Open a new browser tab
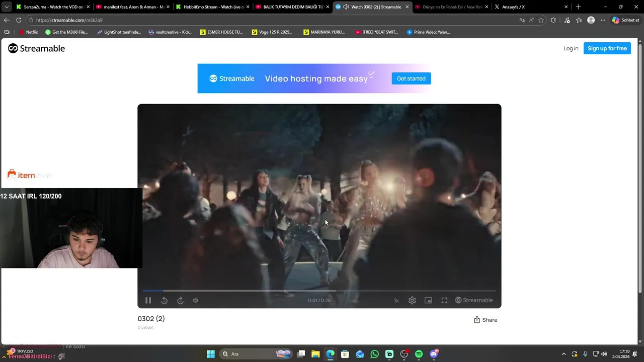This screenshot has height=362, width=644. 578,7
